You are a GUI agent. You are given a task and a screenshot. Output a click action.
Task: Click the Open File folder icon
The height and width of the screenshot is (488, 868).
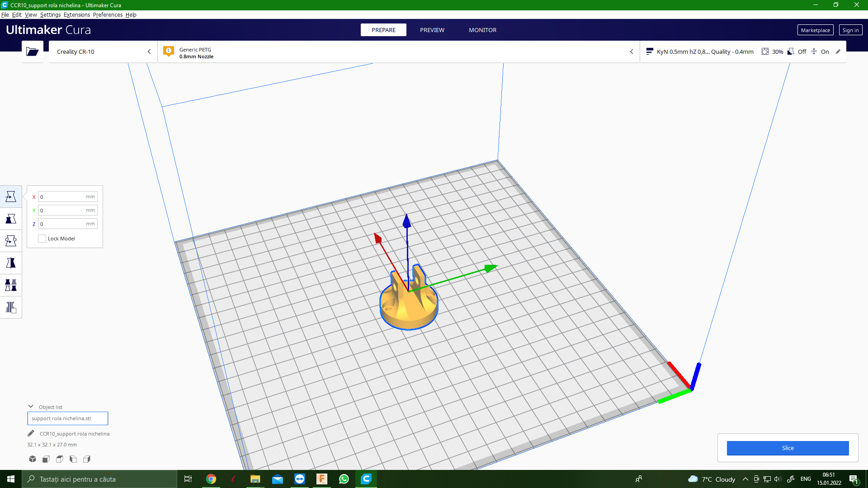tap(33, 52)
